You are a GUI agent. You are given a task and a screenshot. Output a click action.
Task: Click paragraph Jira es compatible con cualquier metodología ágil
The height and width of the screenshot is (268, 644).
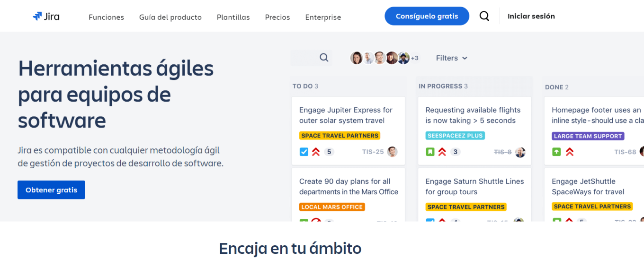click(x=120, y=157)
